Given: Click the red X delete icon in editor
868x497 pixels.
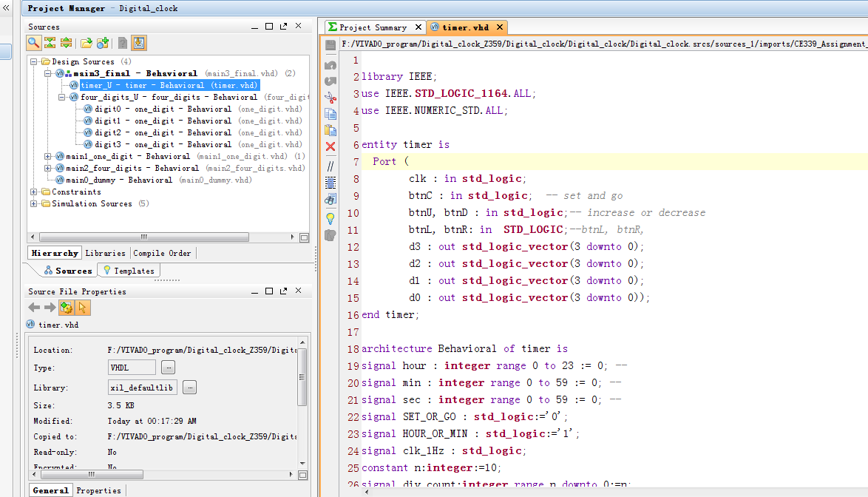Looking at the screenshot, I should pos(330,146).
